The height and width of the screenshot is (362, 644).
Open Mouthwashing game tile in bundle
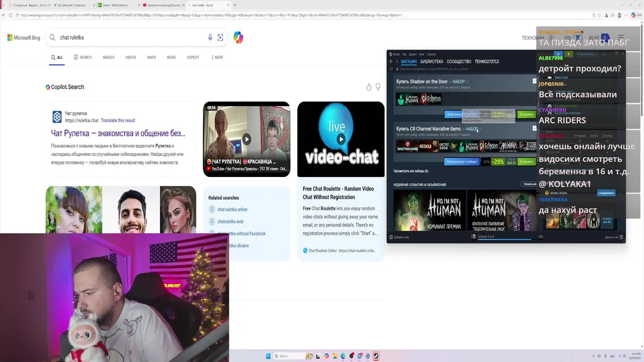[408, 146]
